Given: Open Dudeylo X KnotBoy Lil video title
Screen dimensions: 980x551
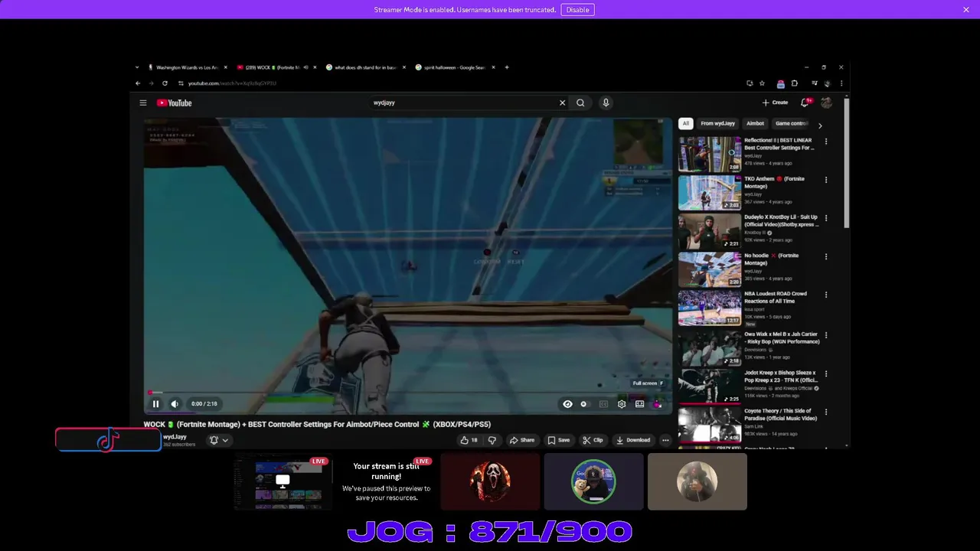Looking at the screenshot, I should 781,220.
